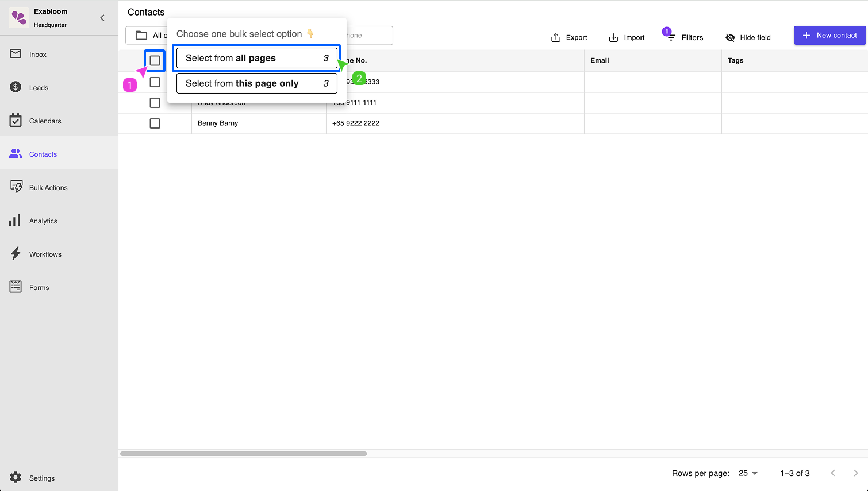The height and width of the screenshot is (491, 868).
Task: Go to Calendars via calendar icon
Action: click(16, 121)
